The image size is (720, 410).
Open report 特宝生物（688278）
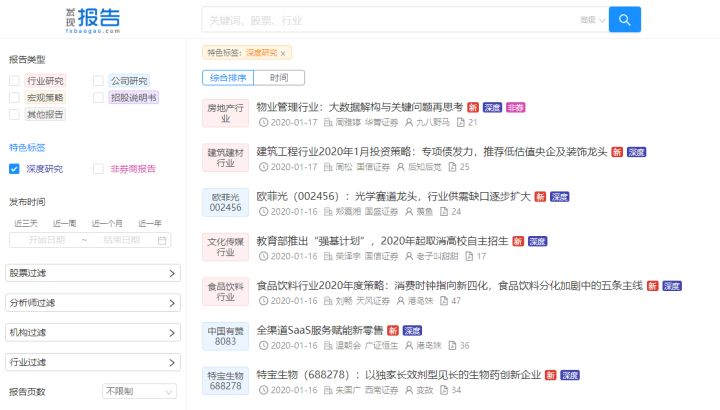tap(399, 375)
